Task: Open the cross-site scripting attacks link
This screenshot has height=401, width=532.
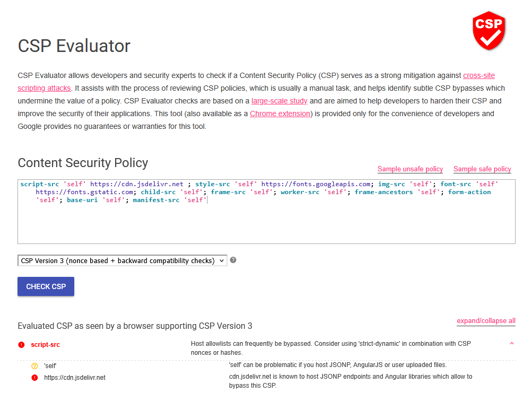Action: pyautogui.click(x=479, y=75)
